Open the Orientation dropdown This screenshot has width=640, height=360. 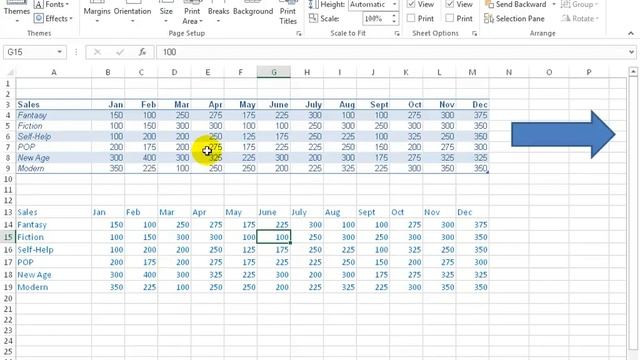[x=132, y=12]
